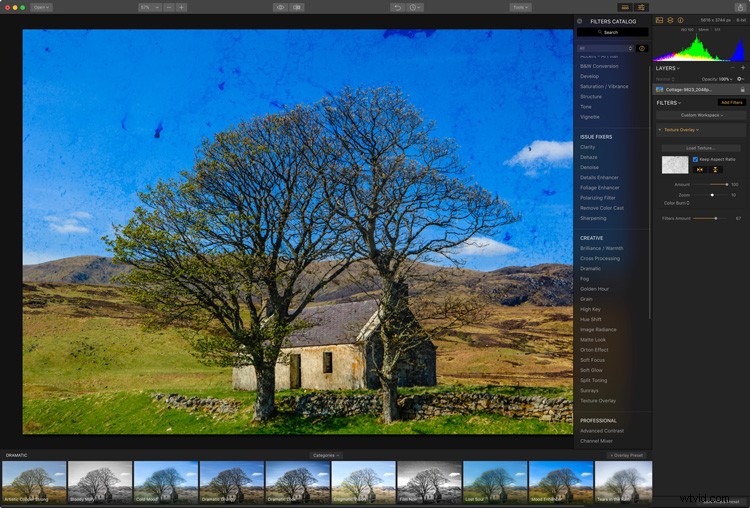The height and width of the screenshot is (508, 750).
Task: Select the Dehaze filter
Action: click(588, 157)
